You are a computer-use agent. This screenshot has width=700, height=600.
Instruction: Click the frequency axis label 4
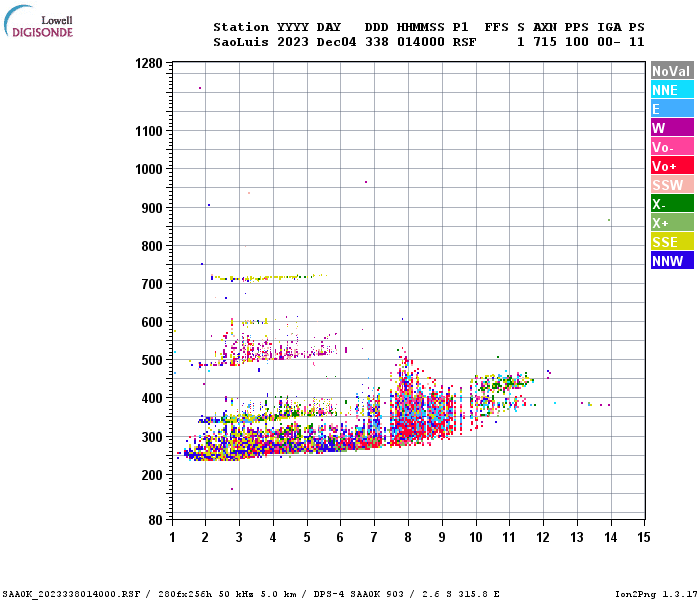click(x=273, y=537)
